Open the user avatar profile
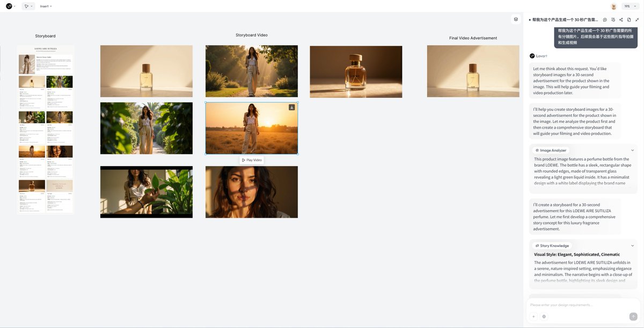 click(x=613, y=6)
